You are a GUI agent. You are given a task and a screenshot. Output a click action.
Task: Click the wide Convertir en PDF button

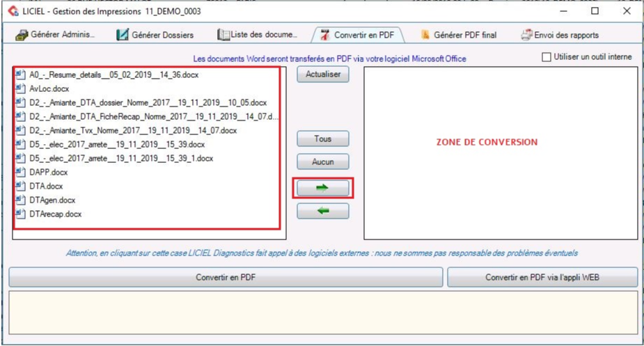click(225, 277)
